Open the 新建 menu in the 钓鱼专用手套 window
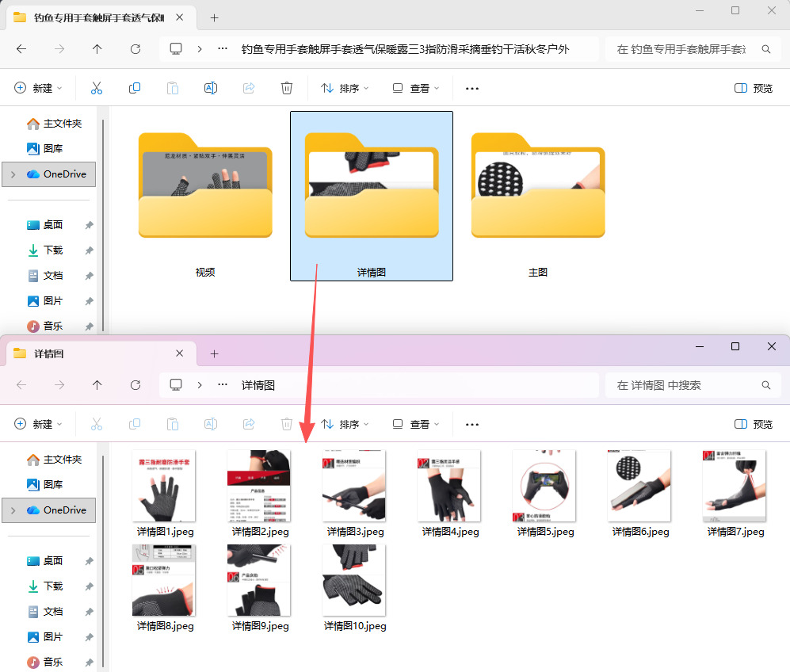 coord(38,88)
